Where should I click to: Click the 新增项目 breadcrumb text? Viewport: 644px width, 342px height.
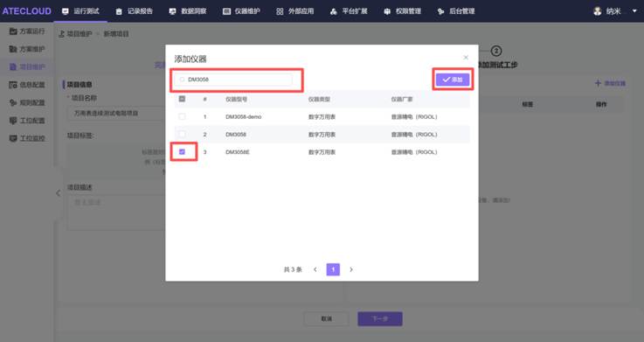tap(116, 34)
